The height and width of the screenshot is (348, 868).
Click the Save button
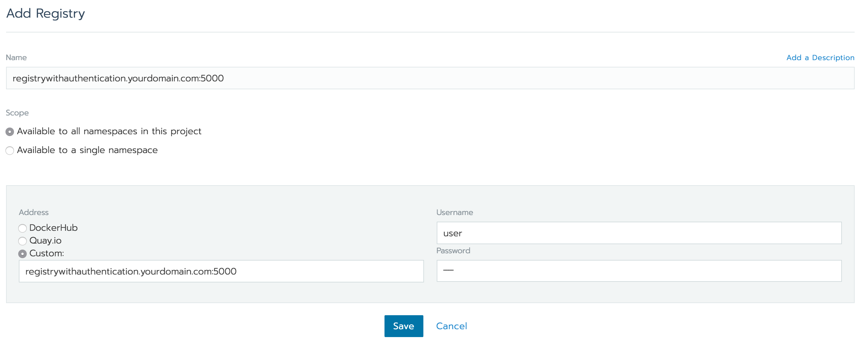pos(404,326)
